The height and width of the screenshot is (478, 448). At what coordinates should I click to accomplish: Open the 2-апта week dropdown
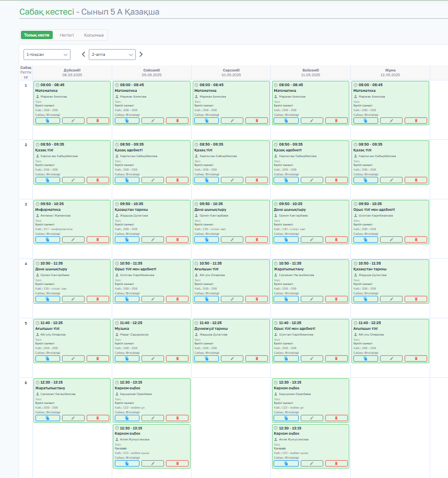pyautogui.click(x=112, y=55)
